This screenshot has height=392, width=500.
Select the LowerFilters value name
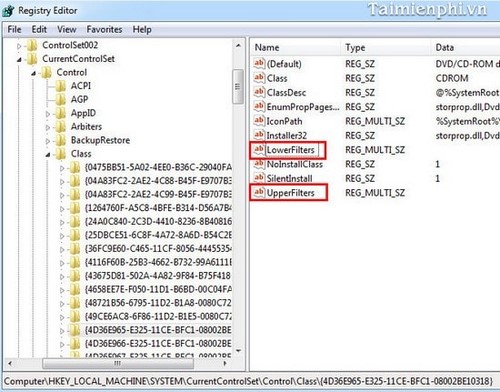(x=291, y=150)
